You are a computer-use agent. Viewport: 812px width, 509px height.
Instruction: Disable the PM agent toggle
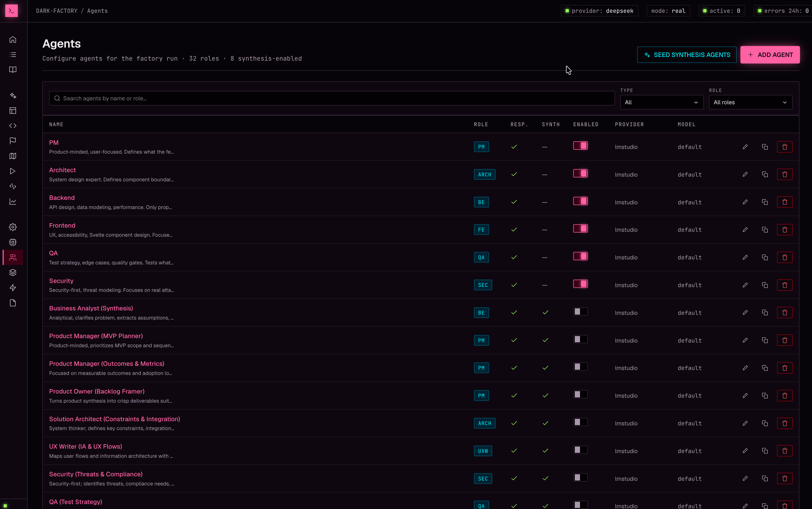click(581, 146)
